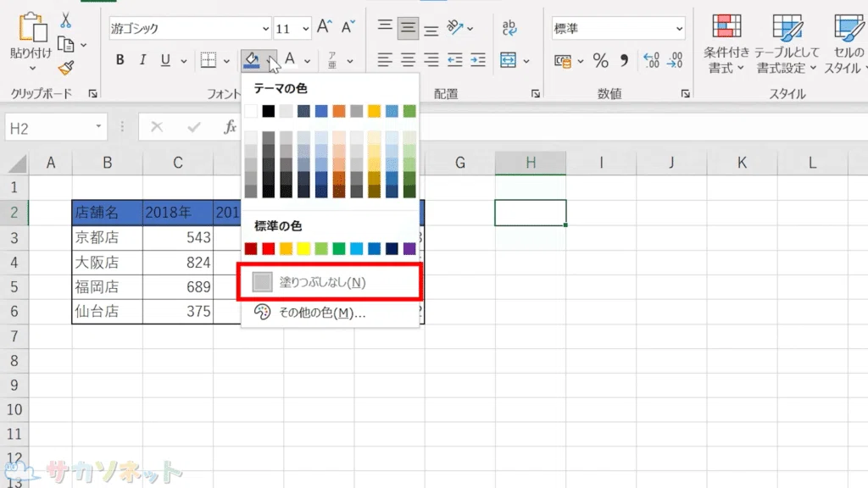Open Conditional Formatting (条件付き書式)
Viewport: 868px width, 488px height.
coord(726,43)
